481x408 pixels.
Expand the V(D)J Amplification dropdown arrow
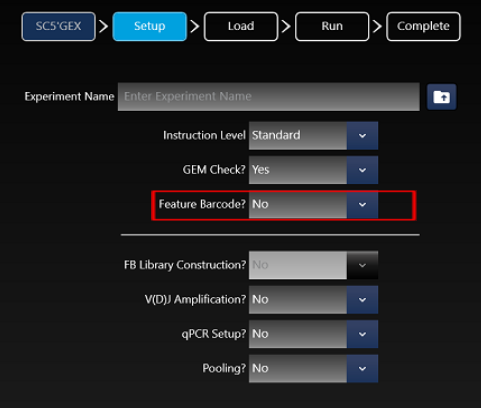tap(362, 300)
